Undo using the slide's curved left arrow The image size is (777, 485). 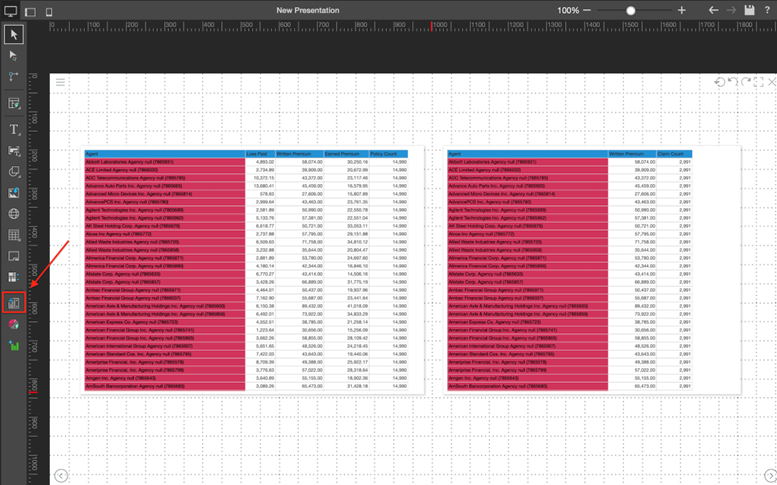(x=733, y=82)
